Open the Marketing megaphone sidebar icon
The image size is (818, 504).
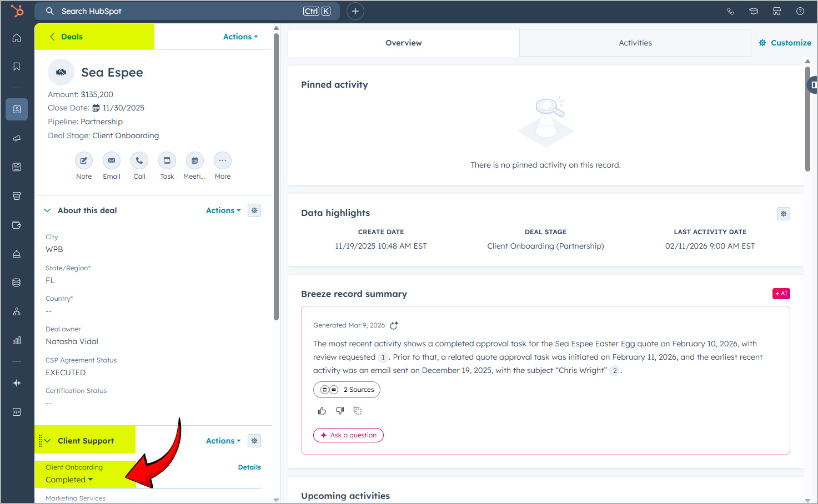pyautogui.click(x=17, y=138)
